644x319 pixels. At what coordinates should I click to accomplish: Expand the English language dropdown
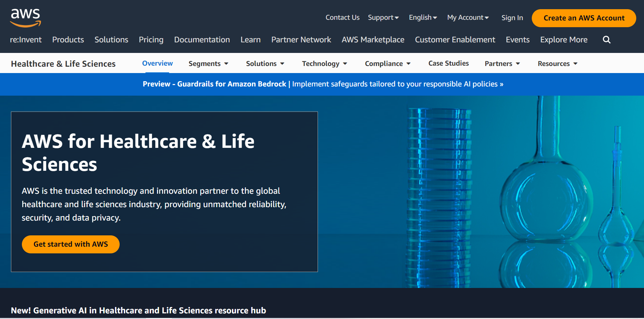pos(423,18)
